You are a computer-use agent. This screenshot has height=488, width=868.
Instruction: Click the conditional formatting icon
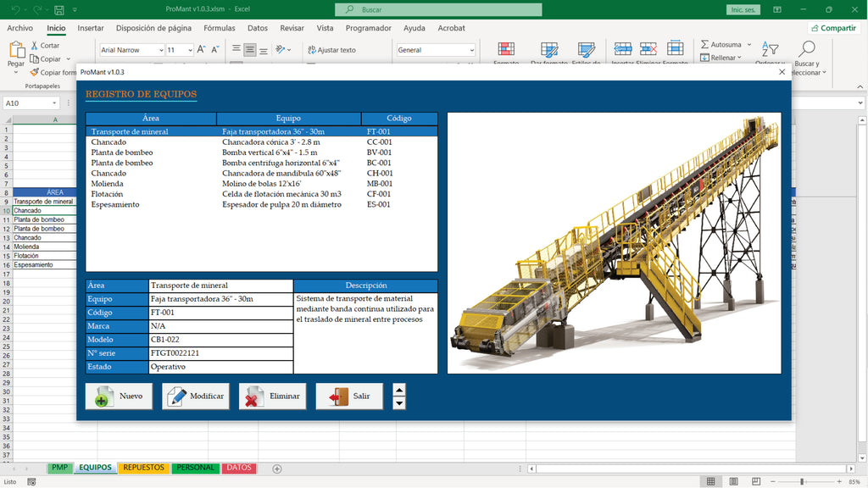[x=506, y=49]
